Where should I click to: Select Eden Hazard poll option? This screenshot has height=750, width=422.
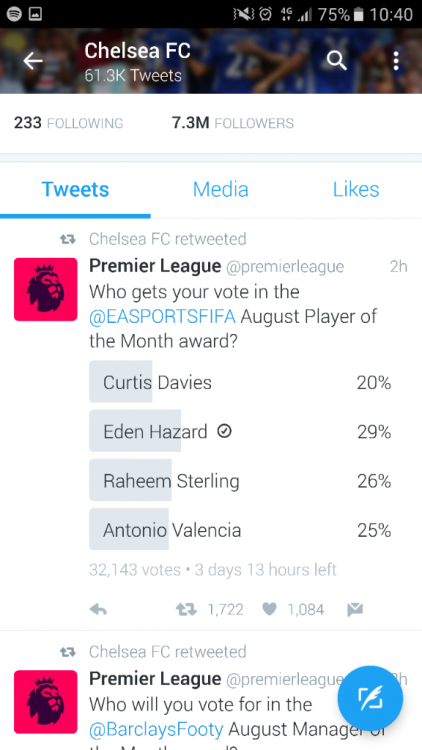pyautogui.click(x=240, y=431)
